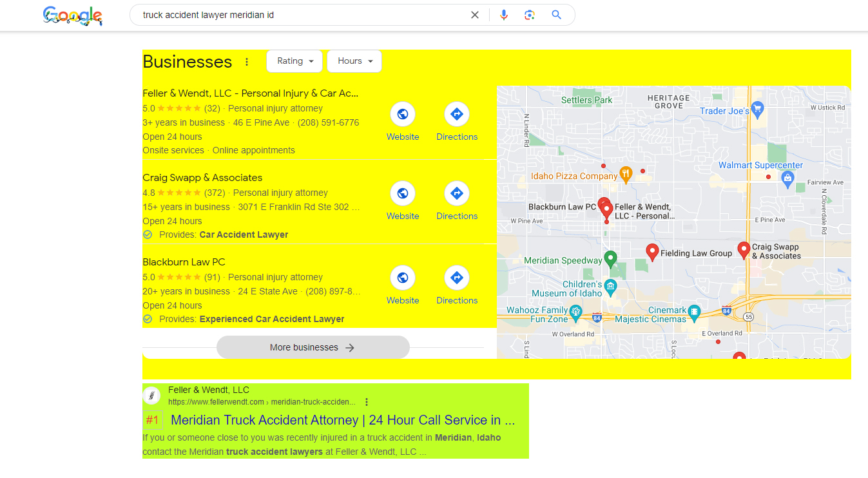Click the More businesses button

(313, 347)
